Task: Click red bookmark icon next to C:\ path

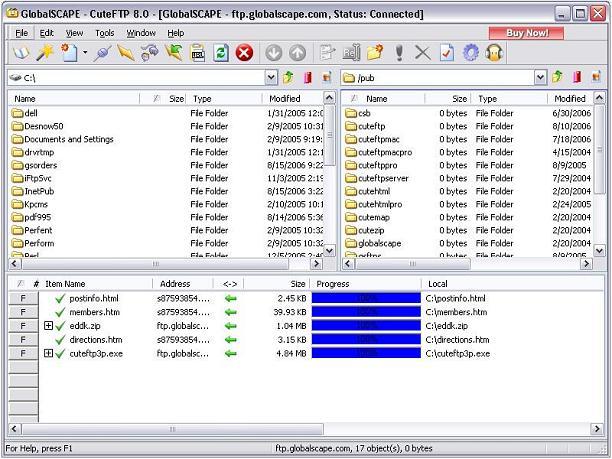Action: point(308,77)
